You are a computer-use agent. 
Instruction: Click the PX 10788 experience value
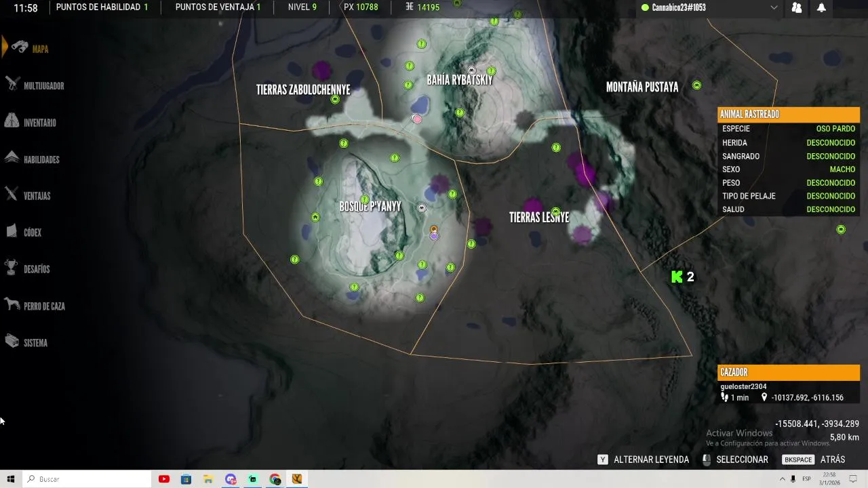coord(361,7)
